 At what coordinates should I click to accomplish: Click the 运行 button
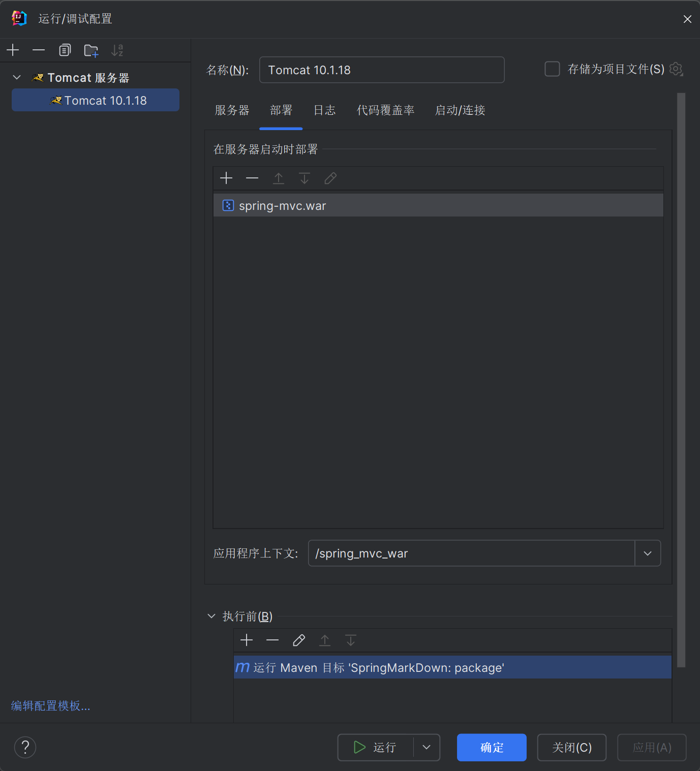point(376,747)
